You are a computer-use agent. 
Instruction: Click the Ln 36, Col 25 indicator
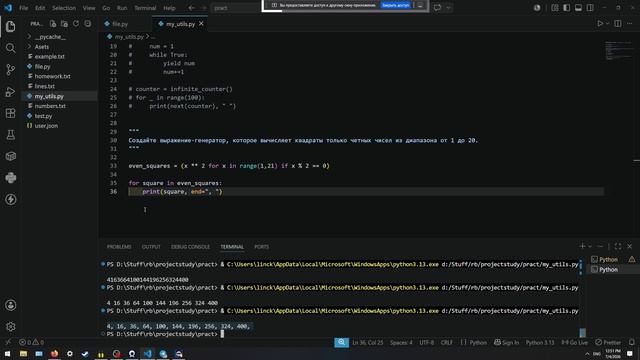click(x=367, y=342)
